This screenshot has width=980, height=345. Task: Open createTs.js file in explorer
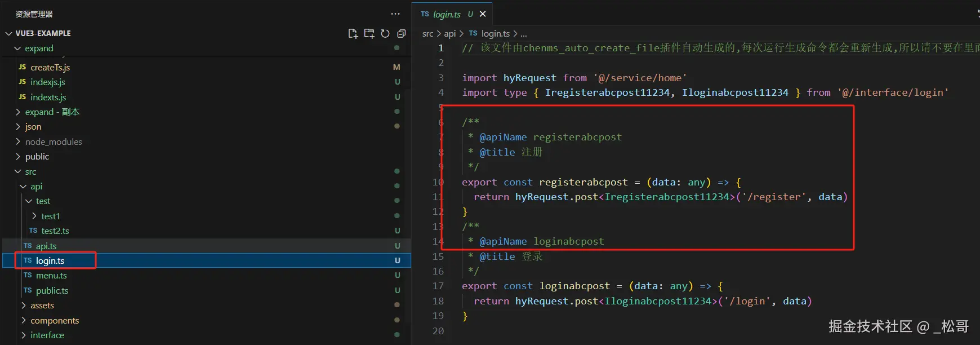(x=50, y=68)
